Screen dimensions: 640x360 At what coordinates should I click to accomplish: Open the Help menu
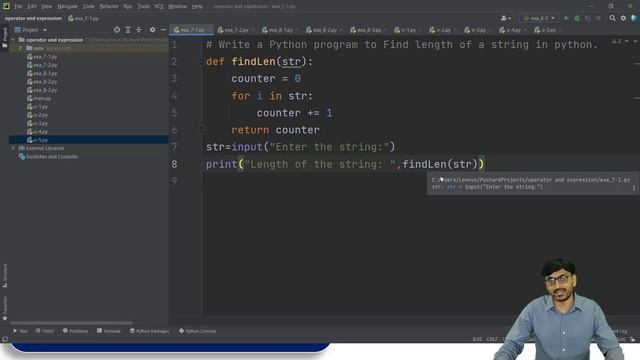(197, 6)
